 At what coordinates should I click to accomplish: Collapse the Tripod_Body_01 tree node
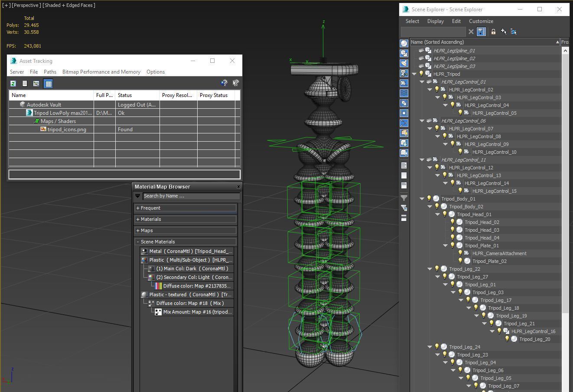click(422, 199)
